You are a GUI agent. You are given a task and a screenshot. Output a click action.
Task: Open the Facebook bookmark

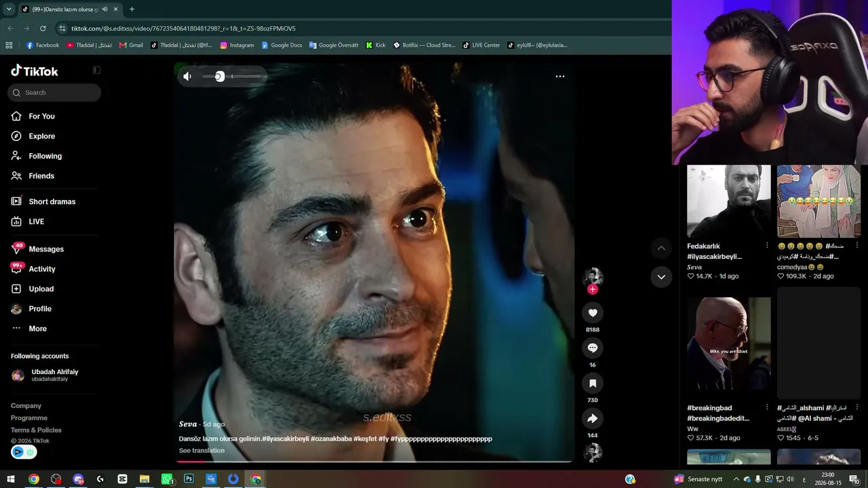click(x=43, y=45)
